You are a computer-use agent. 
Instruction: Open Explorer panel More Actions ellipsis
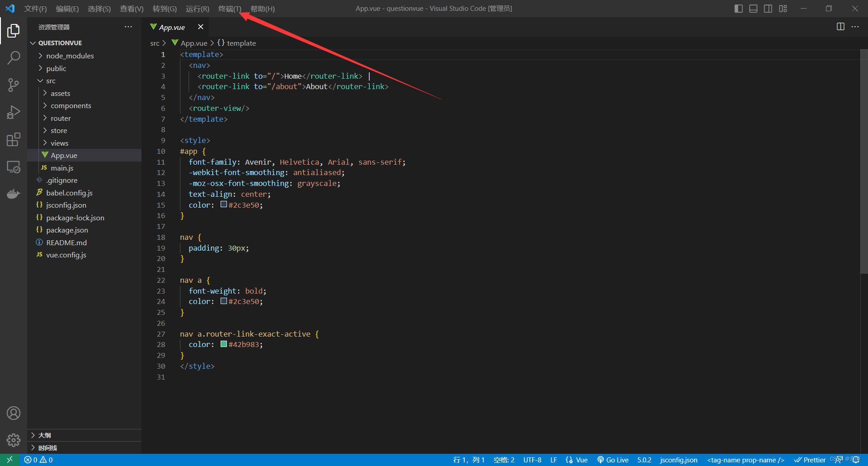pyautogui.click(x=128, y=27)
